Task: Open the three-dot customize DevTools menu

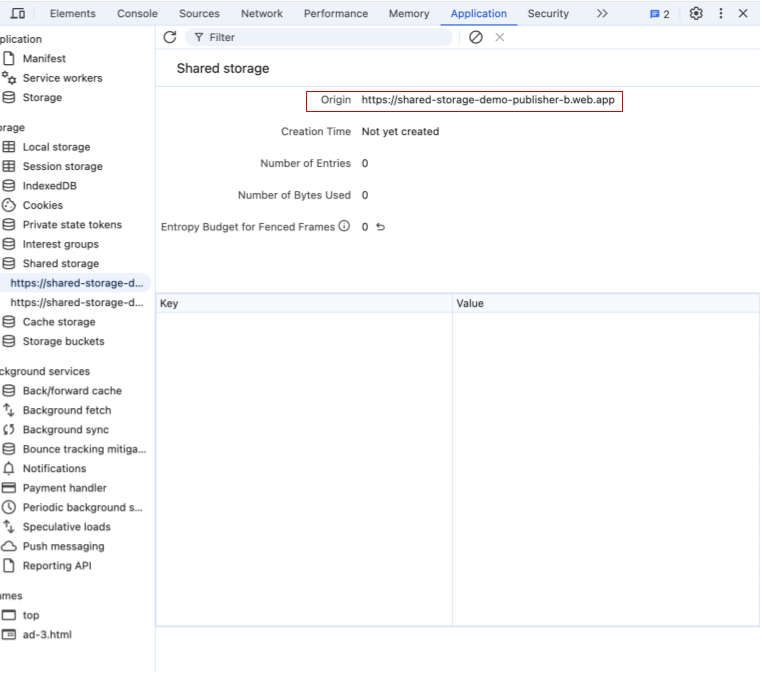Action: [x=720, y=14]
